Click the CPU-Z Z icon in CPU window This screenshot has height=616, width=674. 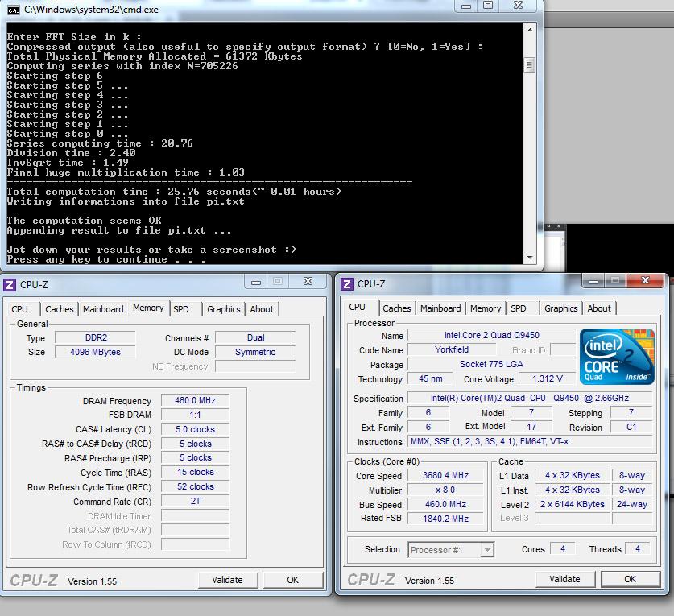click(x=347, y=284)
